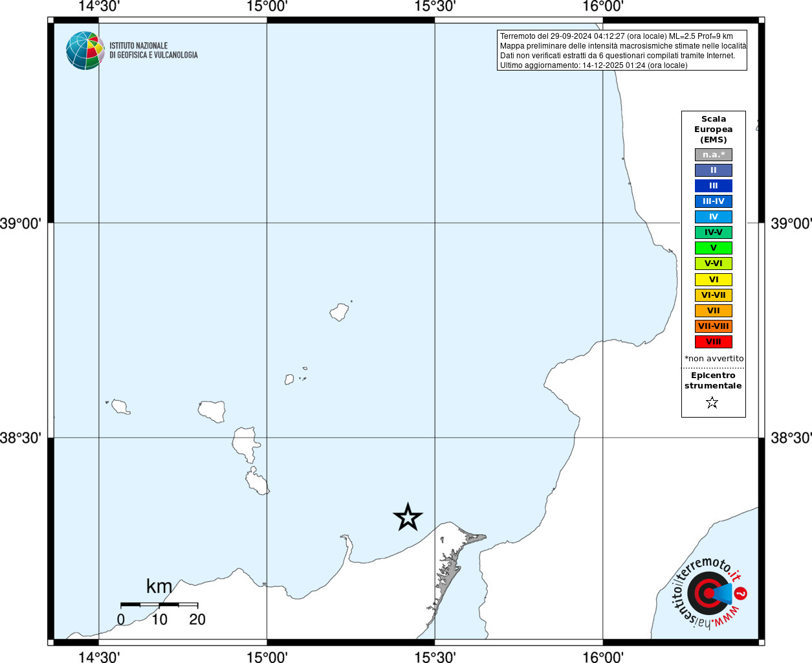Click the epicenter star on the map
812x663 pixels.
tap(408, 517)
